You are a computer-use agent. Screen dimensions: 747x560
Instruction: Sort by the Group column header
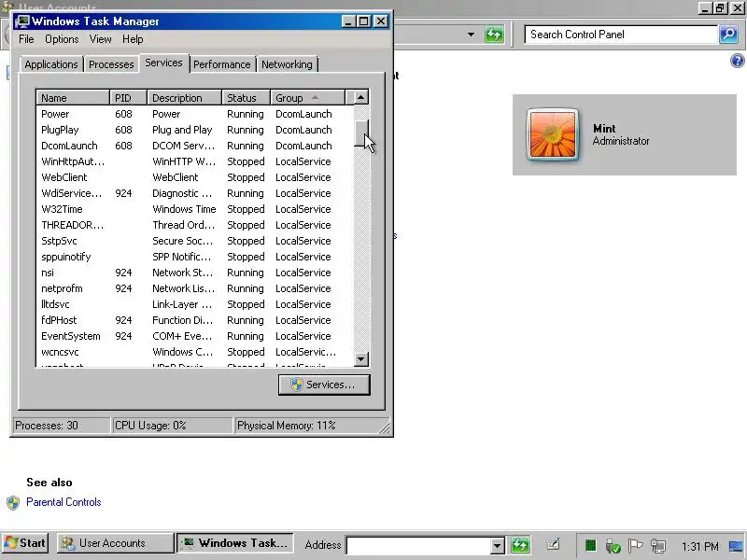click(307, 98)
